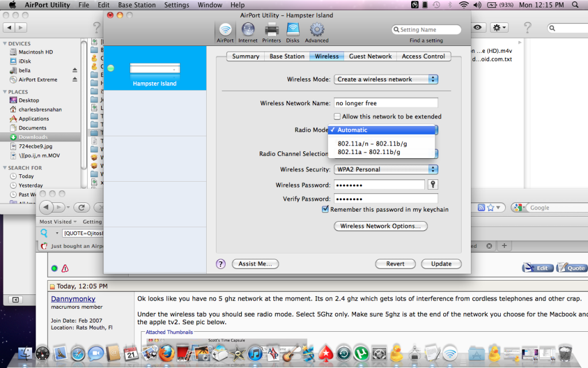This screenshot has height=368, width=588.
Task: Show the wireless password key options
Action: coord(433,185)
